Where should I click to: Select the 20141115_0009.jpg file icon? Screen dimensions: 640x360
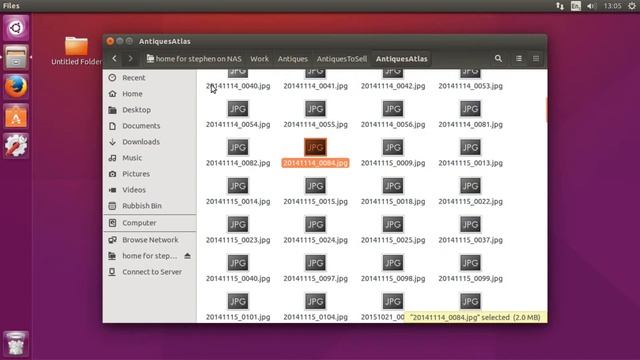tap(393, 147)
